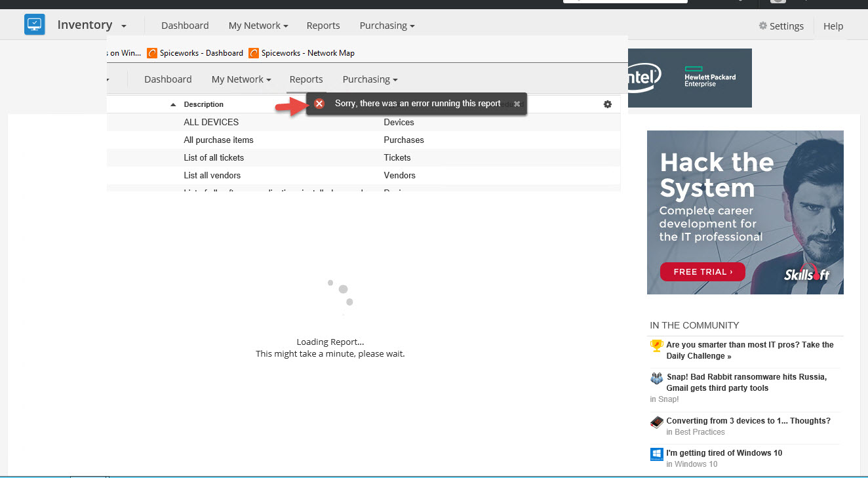Select the ALL DEVICES report row

[x=211, y=122]
